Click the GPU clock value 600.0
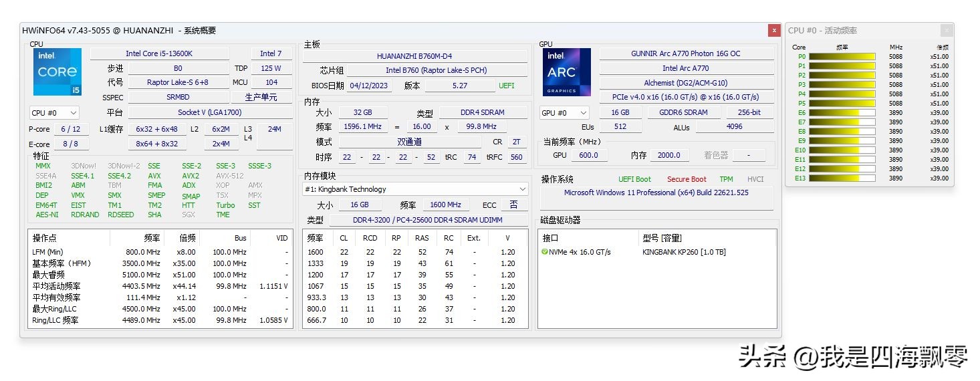 (x=589, y=155)
